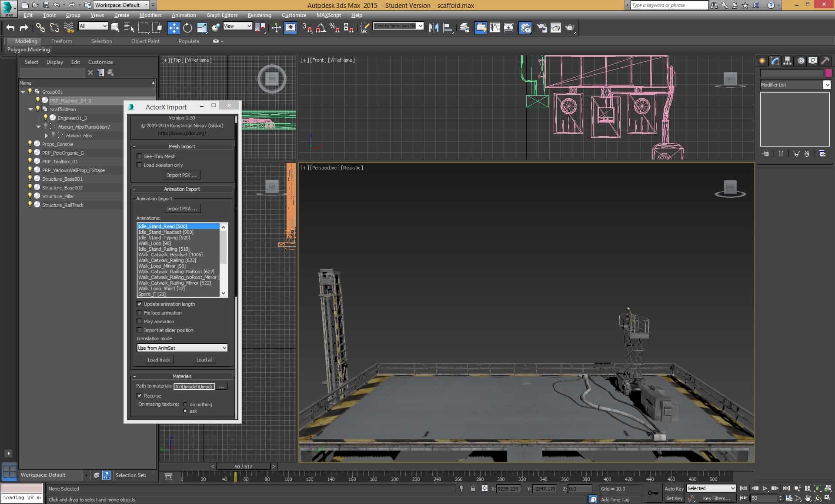Click the Animations list scrollbar
Viewport: 835px width, 504px height.
click(224, 260)
